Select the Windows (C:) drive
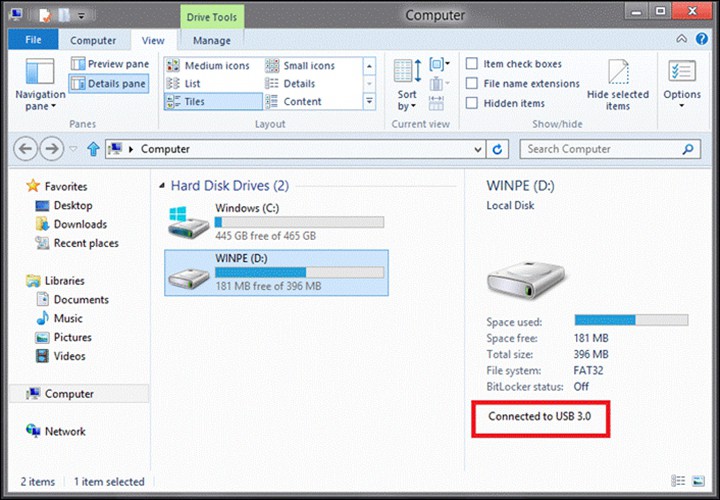The image size is (720, 500). (276, 222)
